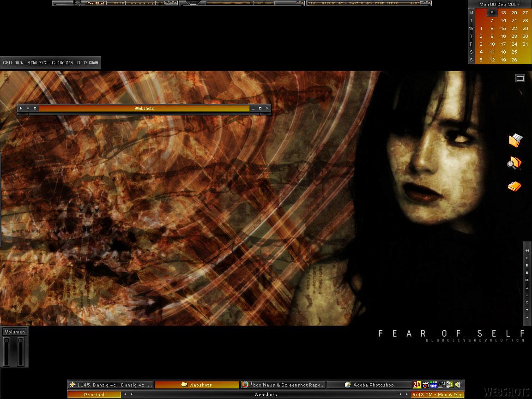This screenshot has width=532, height=399.
Task: Click the down arrow icon in side player bar
Action: tap(527, 317)
